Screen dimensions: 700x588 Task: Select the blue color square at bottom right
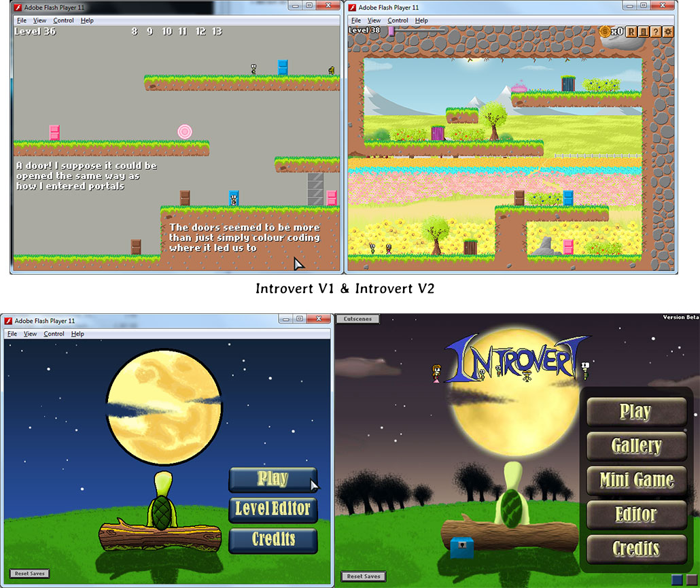676,580
